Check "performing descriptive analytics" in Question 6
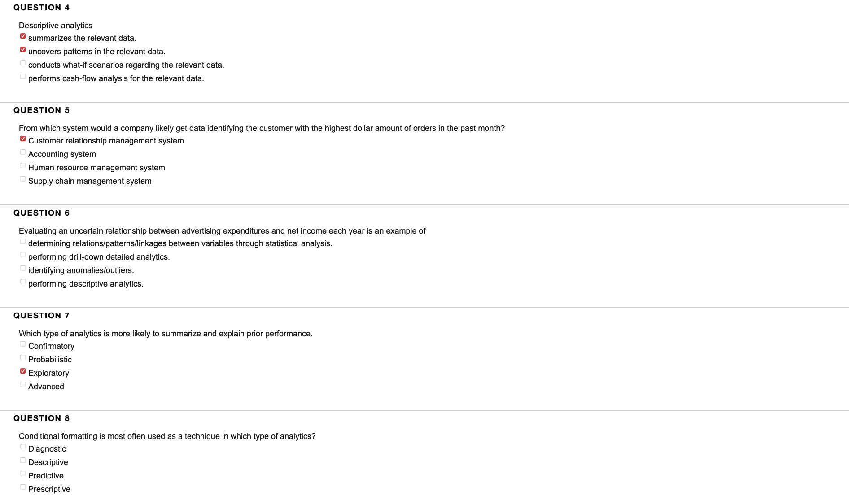This screenshot has width=849, height=504. (x=23, y=281)
